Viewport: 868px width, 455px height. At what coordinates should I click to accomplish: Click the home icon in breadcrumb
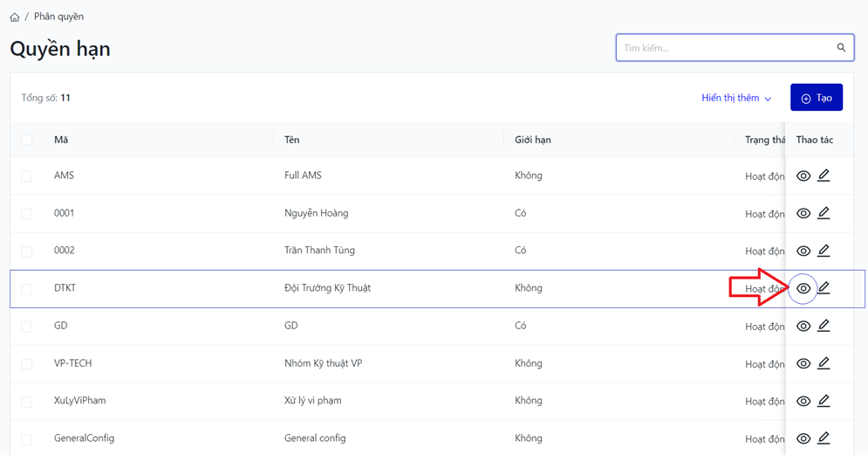[x=15, y=17]
